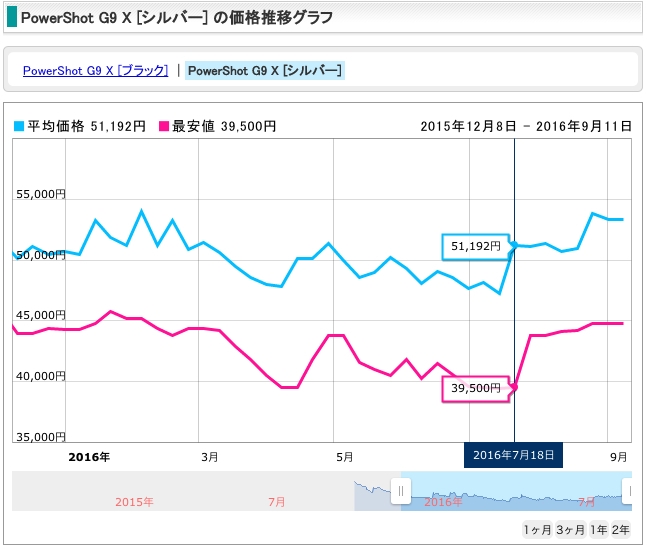Set the range to 1ヶ月
Image resolution: width=647 pixels, height=549 pixels.
[537, 529]
